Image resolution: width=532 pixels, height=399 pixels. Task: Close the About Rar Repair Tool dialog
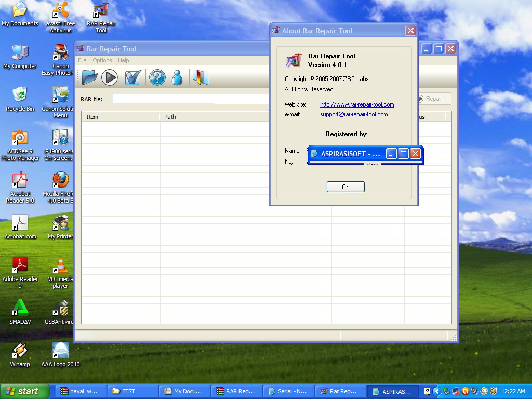(410, 31)
